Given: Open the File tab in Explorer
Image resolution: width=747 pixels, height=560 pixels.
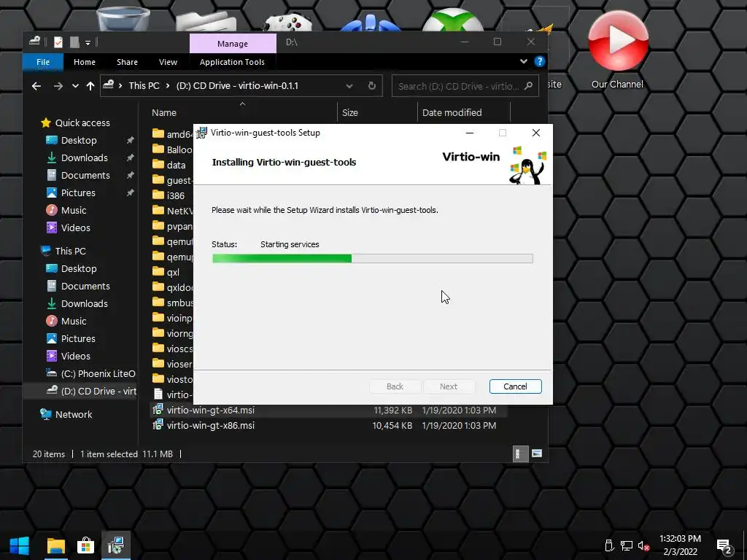Looking at the screenshot, I should click(43, 62).
